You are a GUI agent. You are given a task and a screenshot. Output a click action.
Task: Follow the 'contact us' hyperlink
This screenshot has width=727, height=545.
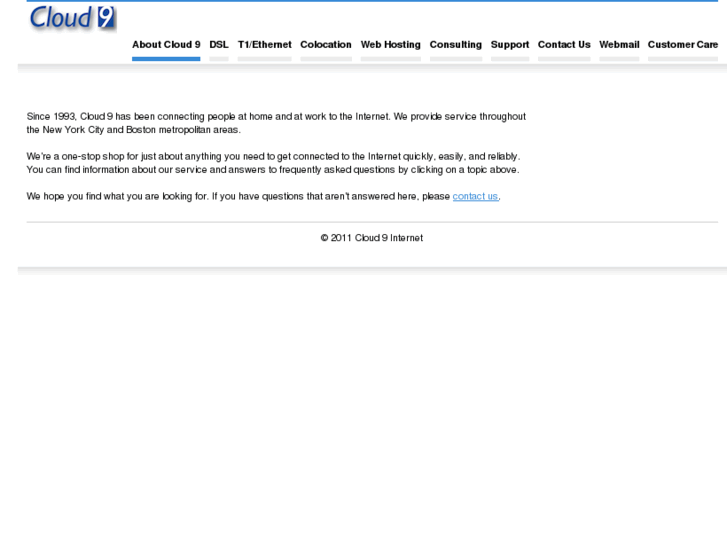point(475,196)
